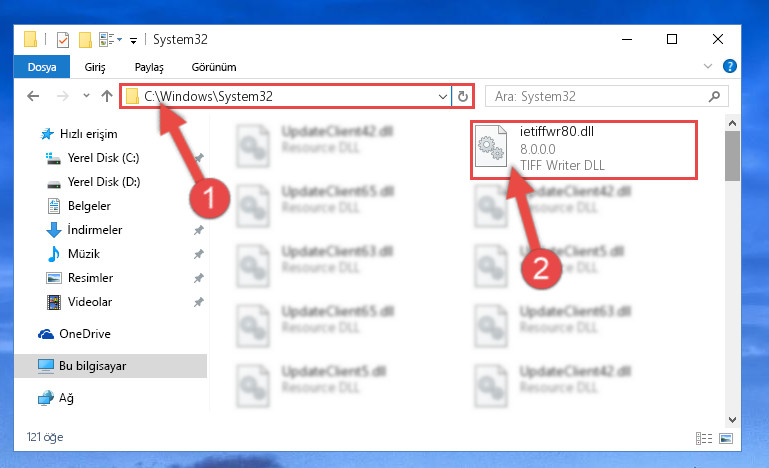Click the search magnifier icon

click(714, 97)
